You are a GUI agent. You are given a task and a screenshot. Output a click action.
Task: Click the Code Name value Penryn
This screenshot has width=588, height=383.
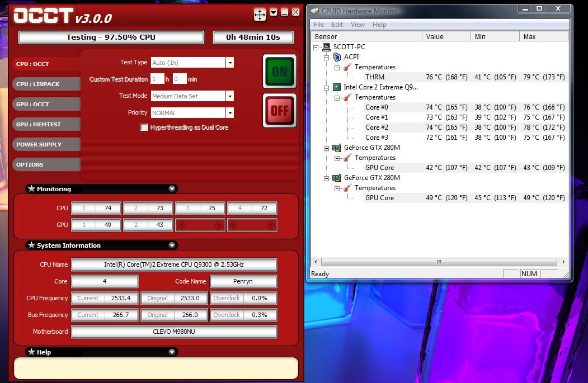243,281
